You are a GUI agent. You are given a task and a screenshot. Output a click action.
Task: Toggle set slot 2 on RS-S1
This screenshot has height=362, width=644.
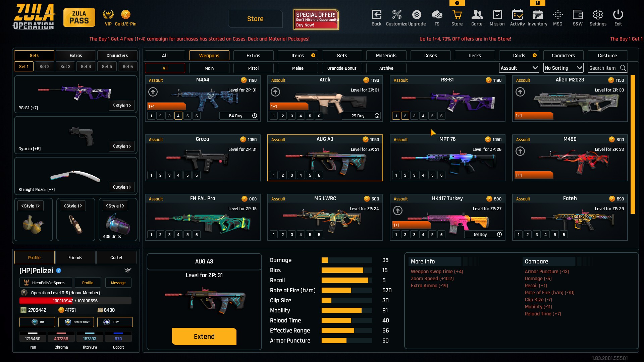coord(405,116)
